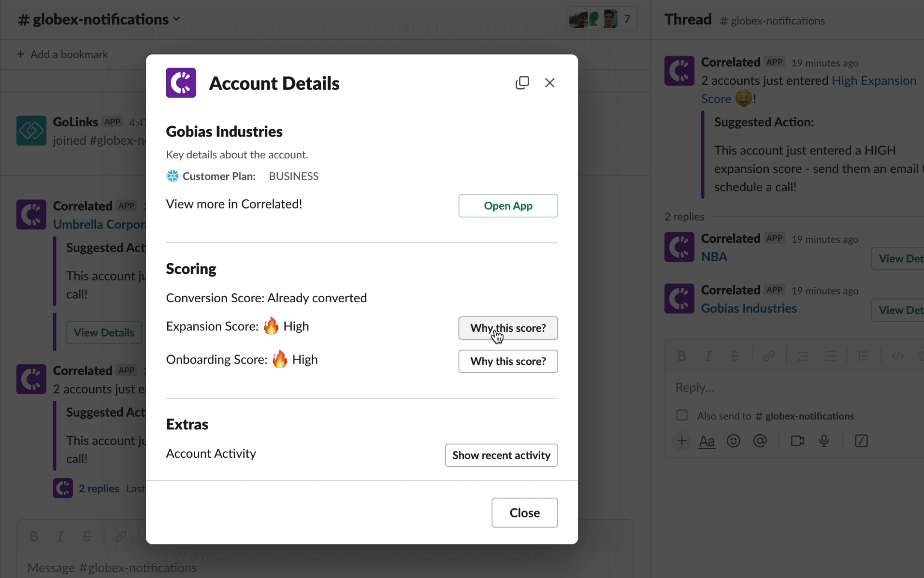The height and width of the screenshot is (578, 924).
Task: Click View Details under Umbrella Corporation message
Action: tap(104, 333)
